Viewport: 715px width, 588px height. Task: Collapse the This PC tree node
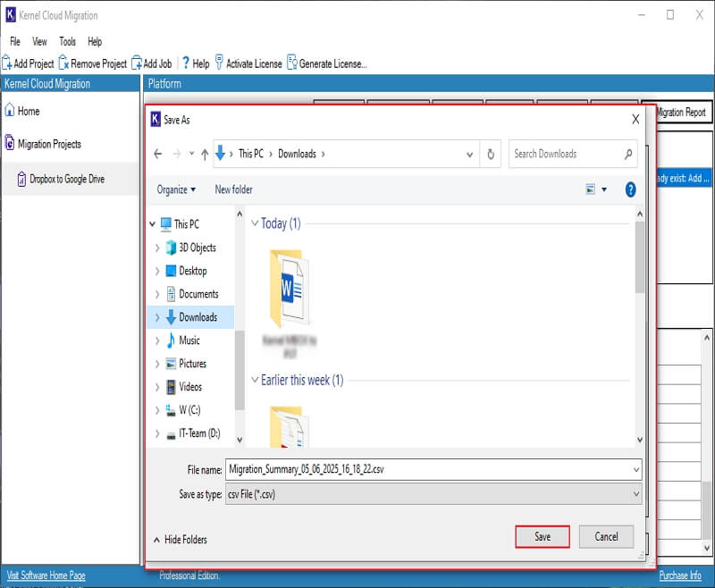click(153, 223)
